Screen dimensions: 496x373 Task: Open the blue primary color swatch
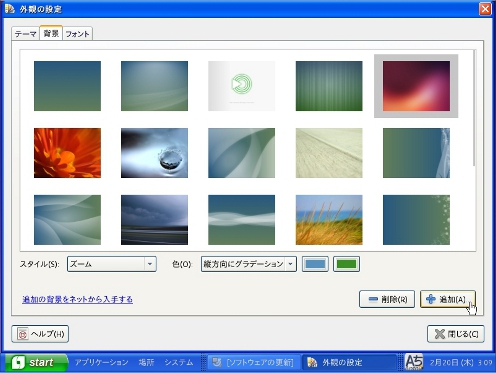click(315, 264)
